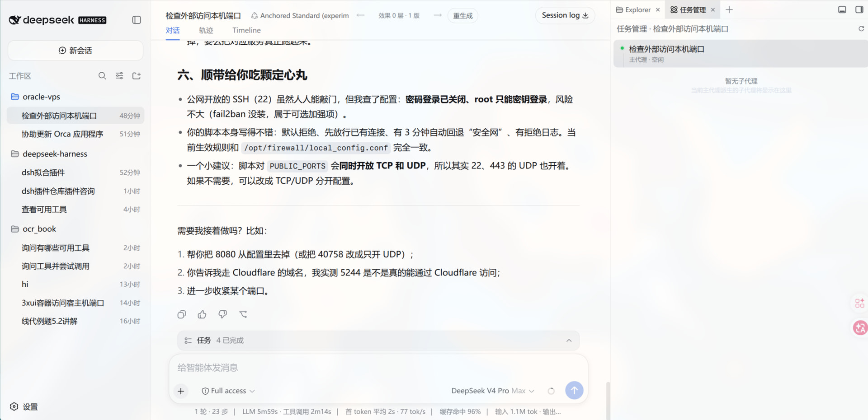The image size is (868, 420).
Task: Open 设置 settings
Action: (24, 406)
